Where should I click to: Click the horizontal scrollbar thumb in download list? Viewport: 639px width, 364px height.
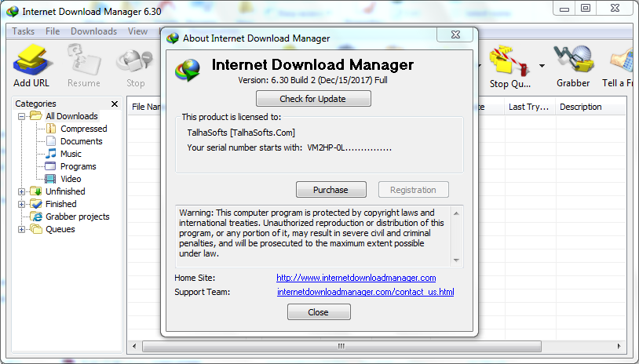point(341,346)
